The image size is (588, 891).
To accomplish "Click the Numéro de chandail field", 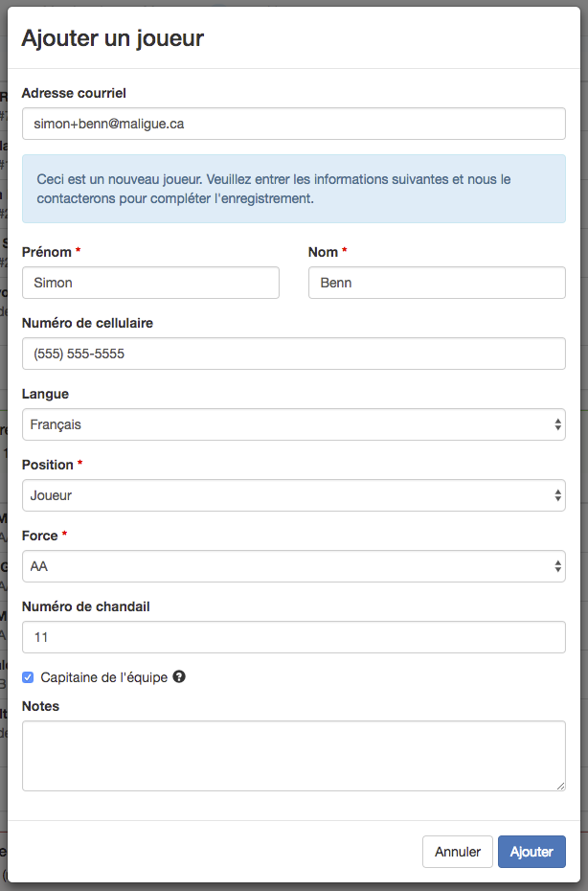I will point(294,637).
